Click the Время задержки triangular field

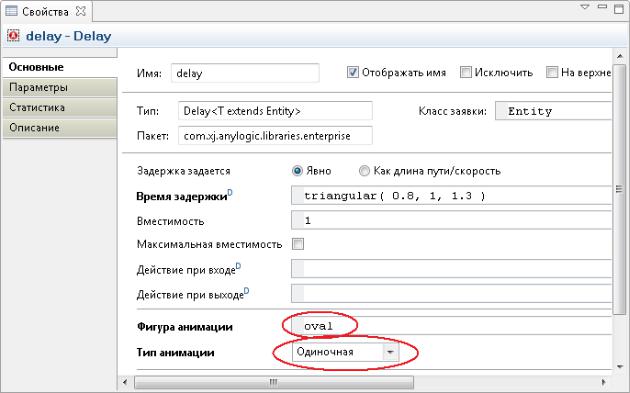tap(451, 196)
